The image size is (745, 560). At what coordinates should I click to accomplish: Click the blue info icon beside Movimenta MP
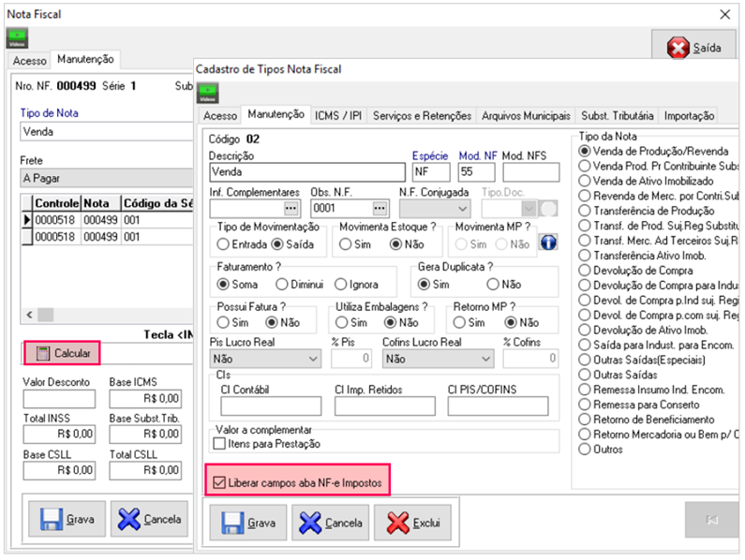pos(549,243)
